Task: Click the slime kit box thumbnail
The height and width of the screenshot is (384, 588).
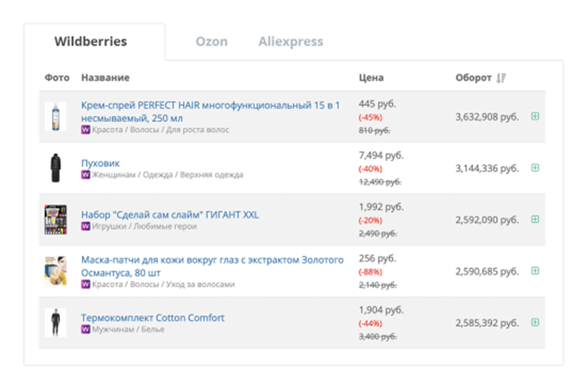Action: tap(55, 220)
